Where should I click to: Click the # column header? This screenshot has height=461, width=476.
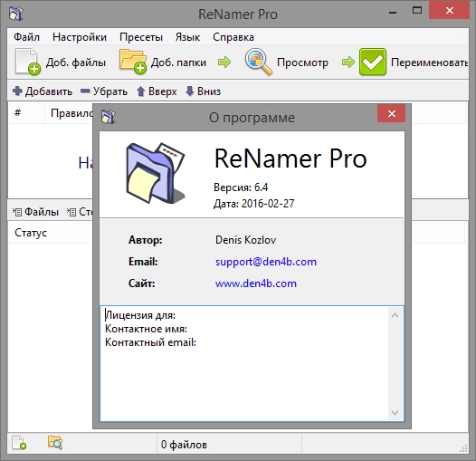click(27, 113)
